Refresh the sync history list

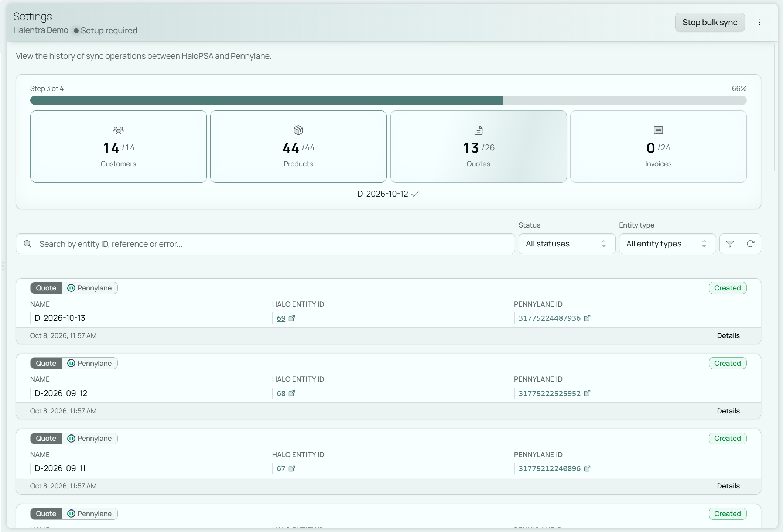[750, 244]
